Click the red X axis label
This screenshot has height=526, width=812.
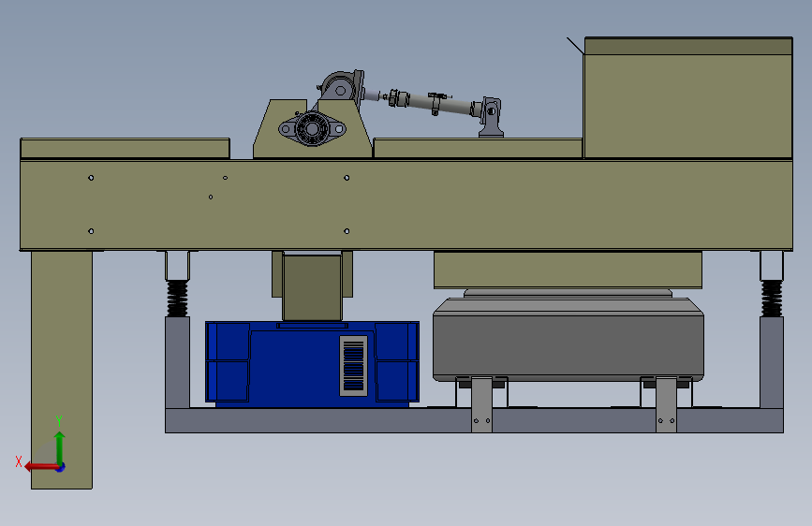19,461
